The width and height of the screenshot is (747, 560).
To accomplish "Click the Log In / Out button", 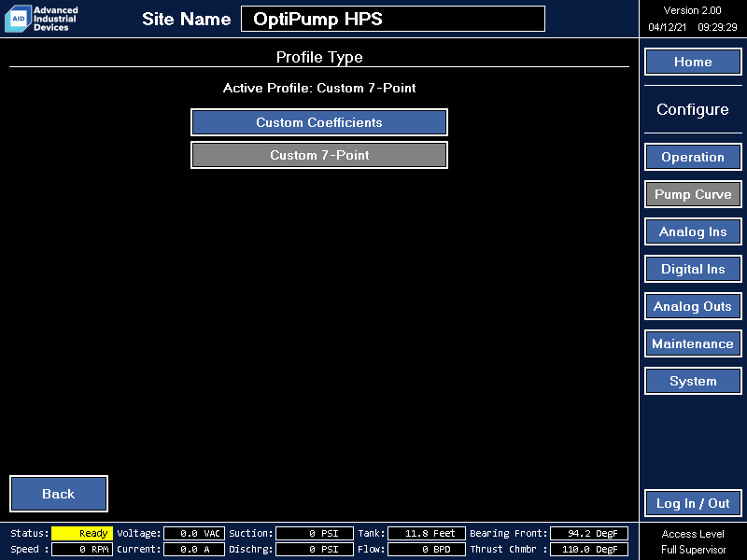I will [693, 503].
